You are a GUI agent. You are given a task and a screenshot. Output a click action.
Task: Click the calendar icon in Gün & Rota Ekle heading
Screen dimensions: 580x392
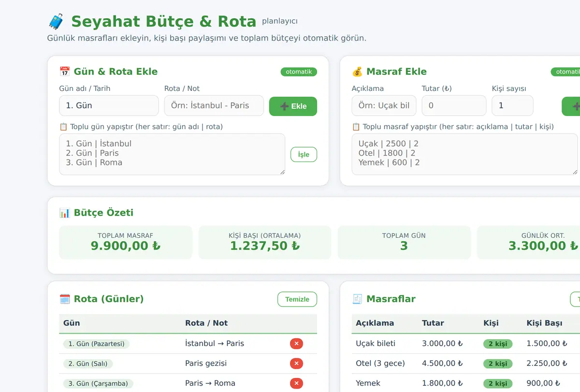click(x=65, y=72)
